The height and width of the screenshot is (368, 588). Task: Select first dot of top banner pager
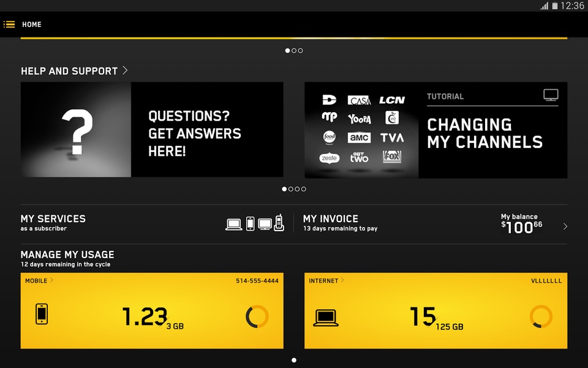click(x=288, y=51)
